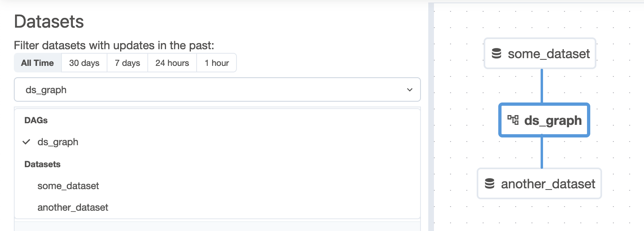This screenshot has width=644, height=231.
Task: Select the another_dataset node label in graph
Action: [x=548, y=184]
